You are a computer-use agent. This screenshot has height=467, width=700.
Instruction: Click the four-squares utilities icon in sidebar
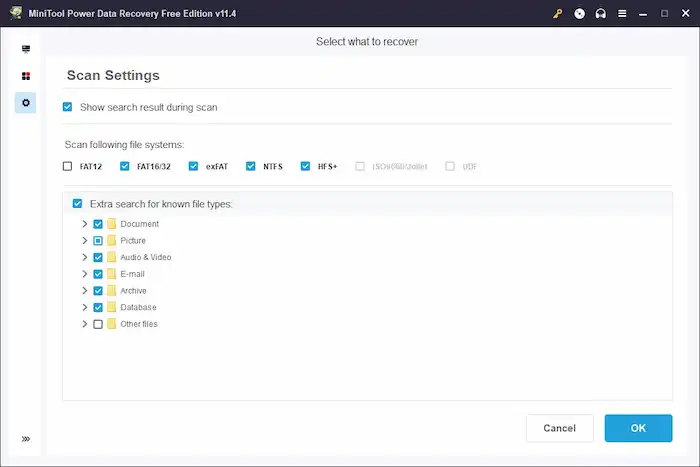pos(26,76)
